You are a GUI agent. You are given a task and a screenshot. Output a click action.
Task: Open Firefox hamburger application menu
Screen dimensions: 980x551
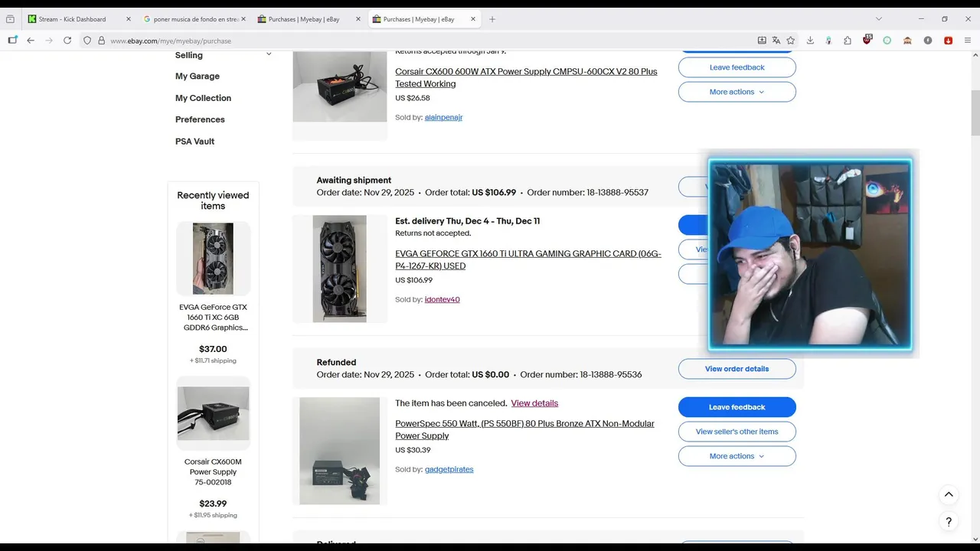coord(968,41)
